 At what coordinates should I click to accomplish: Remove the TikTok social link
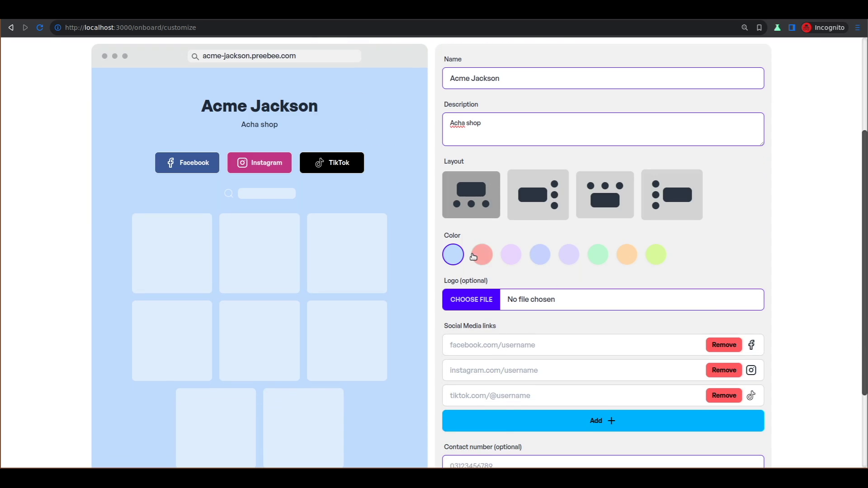click(x=724, y=395)
